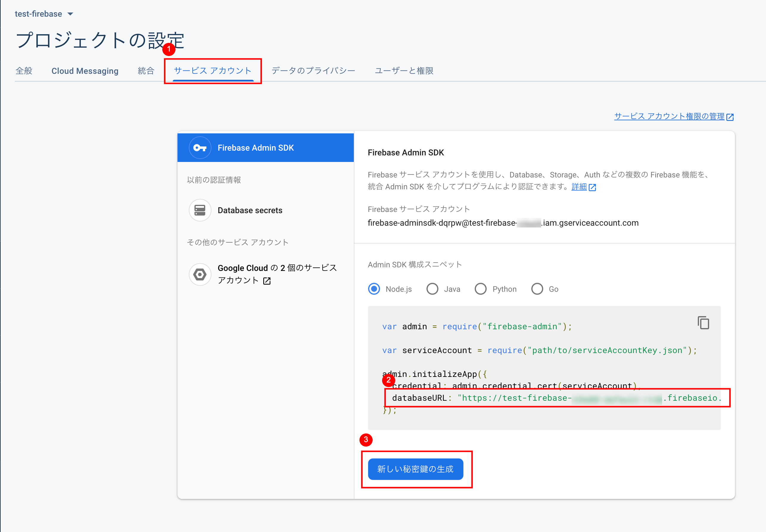Open the Cloud Messaging tab
Viewport: 766px width, 532px height.
85,71
